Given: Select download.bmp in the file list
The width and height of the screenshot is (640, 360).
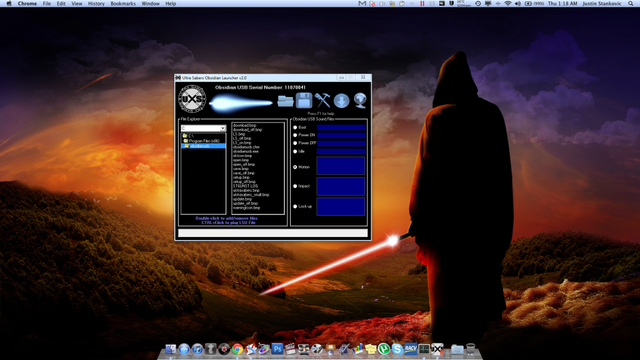Looking at the screenshot, I should point(244,125).
